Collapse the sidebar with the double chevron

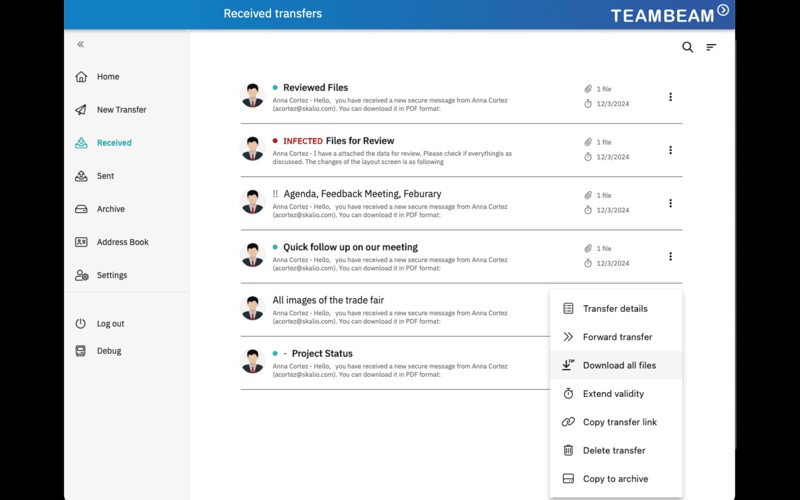pos(81,44)
